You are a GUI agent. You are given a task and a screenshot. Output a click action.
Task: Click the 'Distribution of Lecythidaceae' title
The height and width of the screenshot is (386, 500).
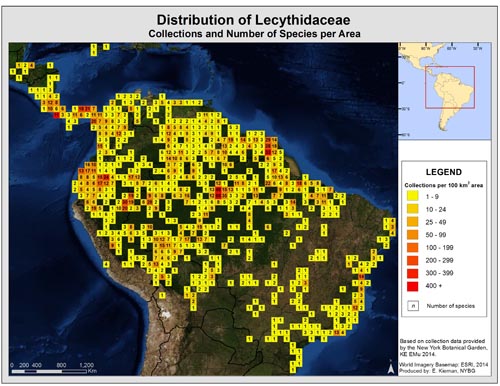[253, 20]
